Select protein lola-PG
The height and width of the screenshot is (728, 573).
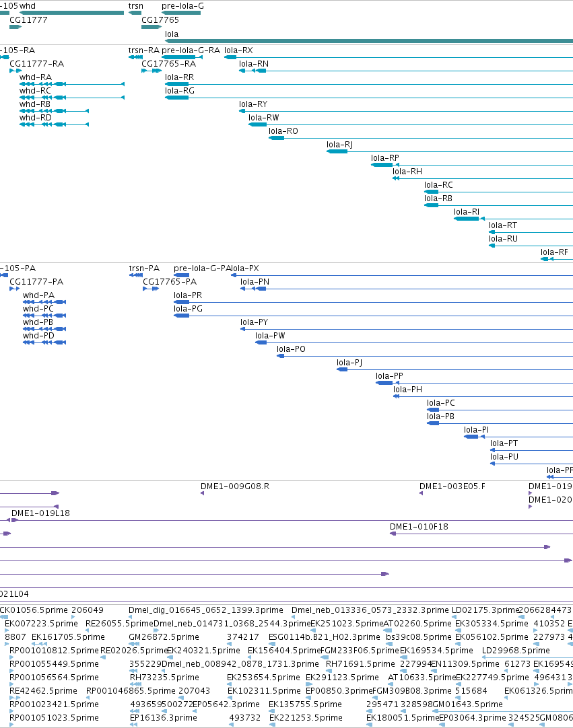click(x=373, y=316)
